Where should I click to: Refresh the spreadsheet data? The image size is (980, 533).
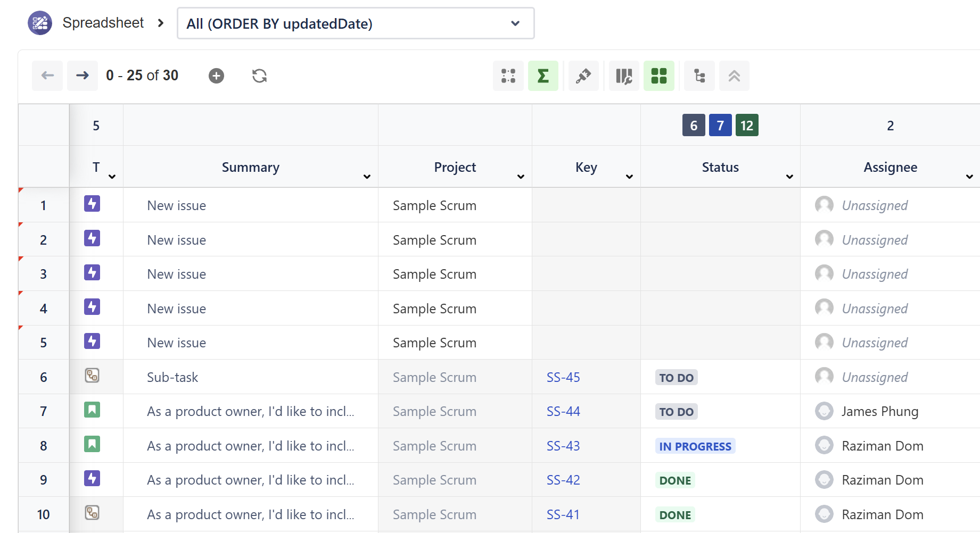pyautogui.click(x=259, y=76)
